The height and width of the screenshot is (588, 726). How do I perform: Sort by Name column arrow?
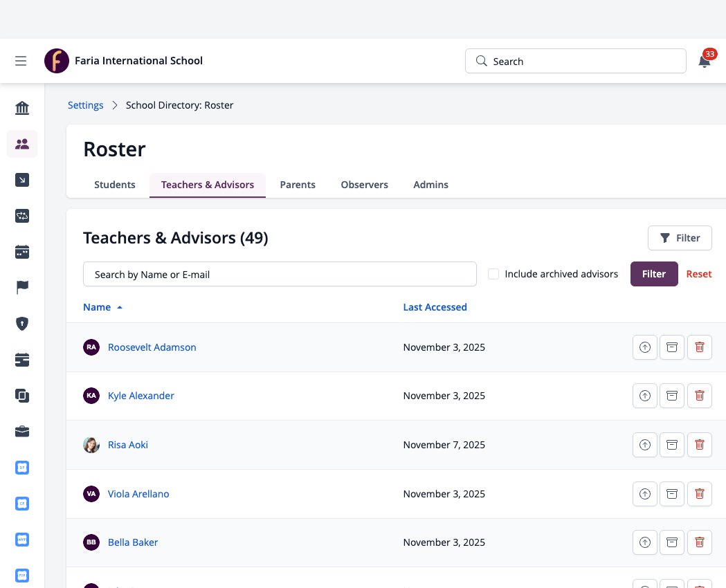(x=120, y=307)
